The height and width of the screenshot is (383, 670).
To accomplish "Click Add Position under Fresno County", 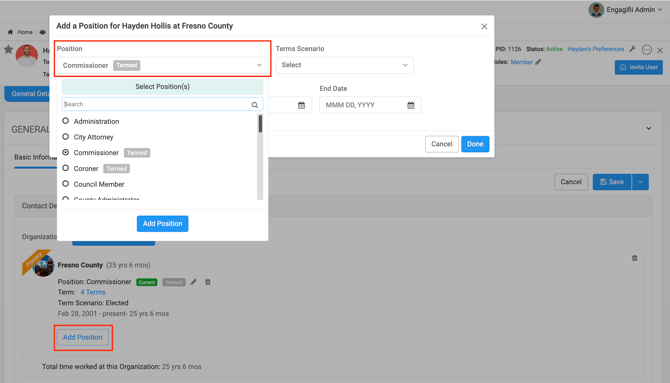I will [x=83, y=337].
